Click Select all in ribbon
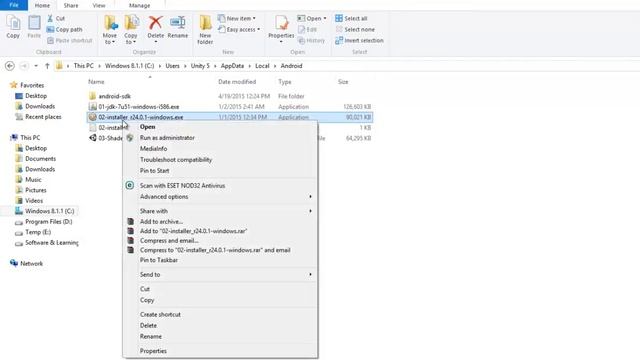Viewport: 640px width, 360px height. 351,18
